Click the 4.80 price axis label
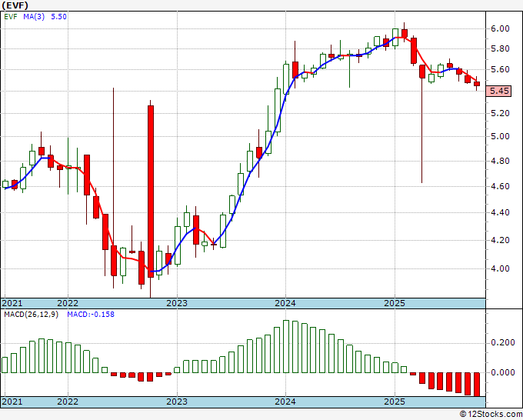Viewport: 523px width, 420px height. (500, 161)
